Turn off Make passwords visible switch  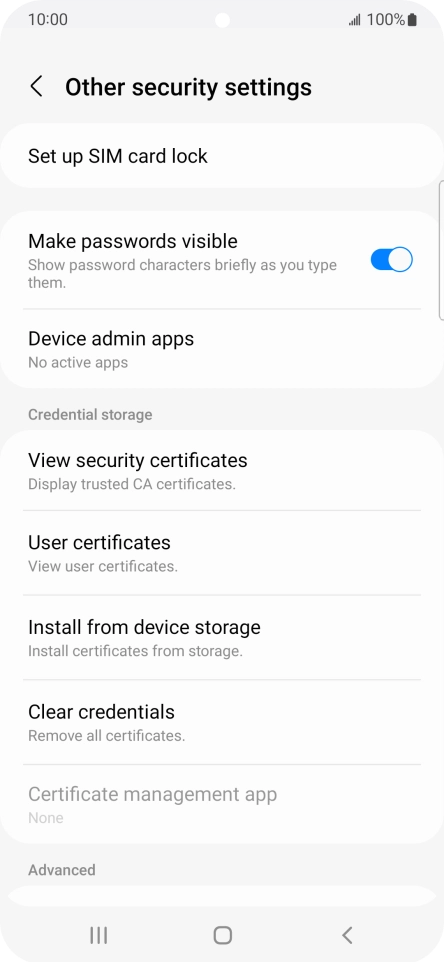click(391, 260)
